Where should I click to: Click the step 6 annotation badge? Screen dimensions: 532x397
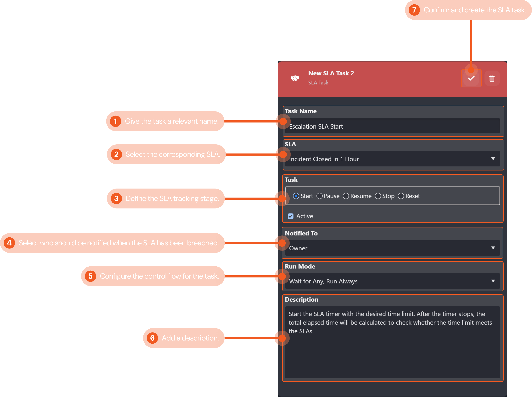pyautogui.click(x=152, y=338)
